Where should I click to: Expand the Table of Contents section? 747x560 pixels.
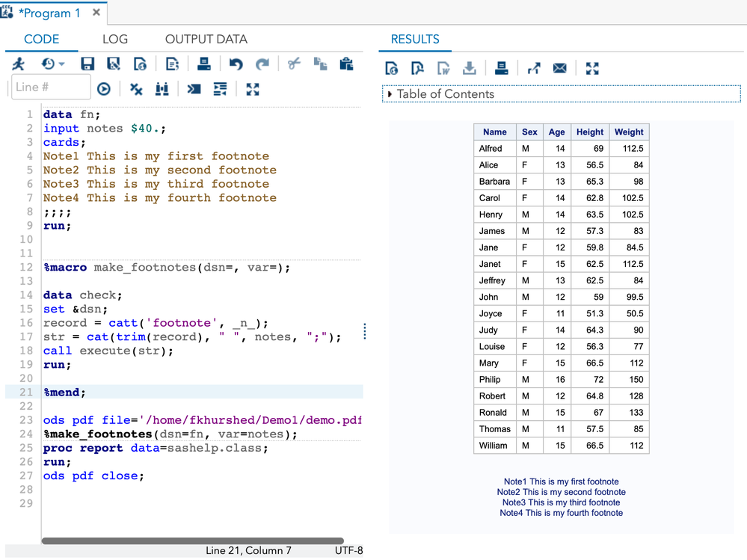pyautogui.click(x=390, y=94)
